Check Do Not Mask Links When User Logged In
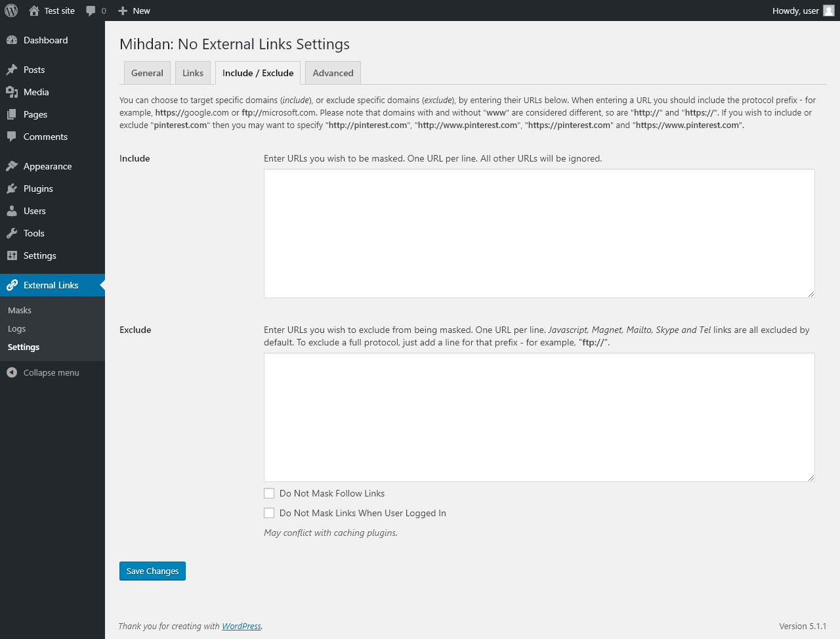Viewport: 840px width, 639px height. (x=269, y=513)
